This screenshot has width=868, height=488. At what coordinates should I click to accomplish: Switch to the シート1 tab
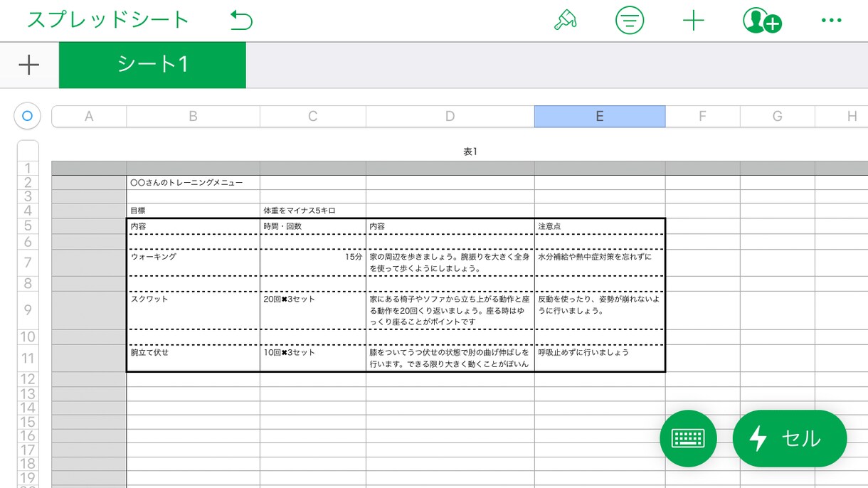pos(152,65)
